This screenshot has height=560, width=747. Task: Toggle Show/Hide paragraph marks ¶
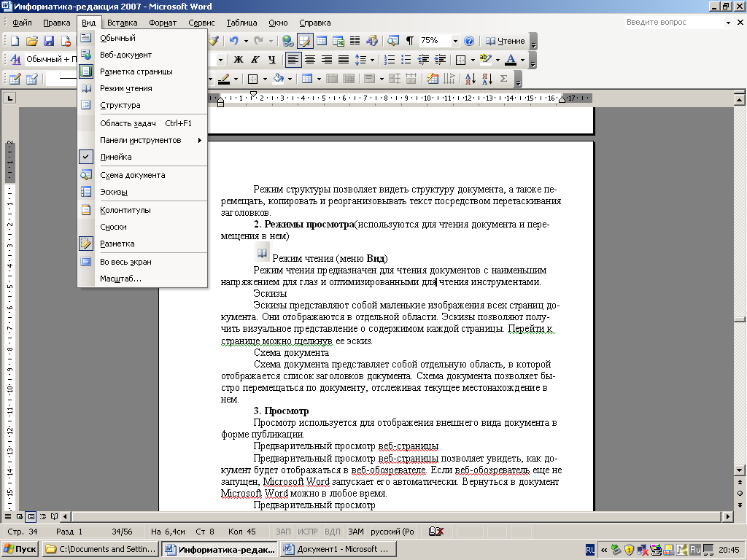pyautogui.click(x=409, y=41)
